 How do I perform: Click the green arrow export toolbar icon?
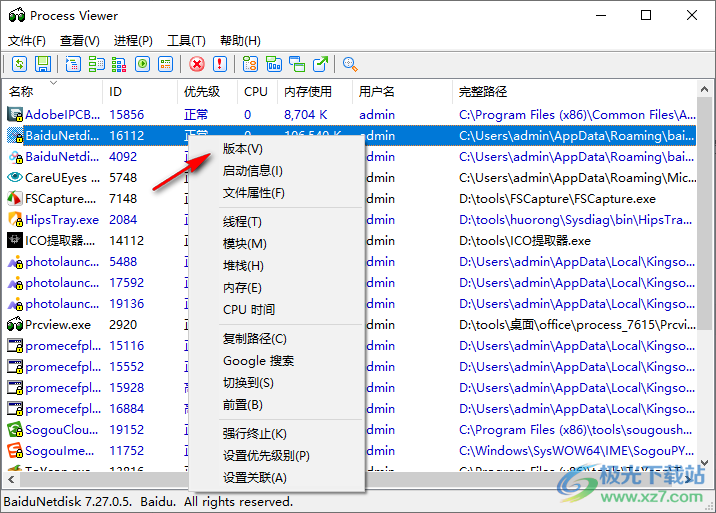[x=321, y=64]
